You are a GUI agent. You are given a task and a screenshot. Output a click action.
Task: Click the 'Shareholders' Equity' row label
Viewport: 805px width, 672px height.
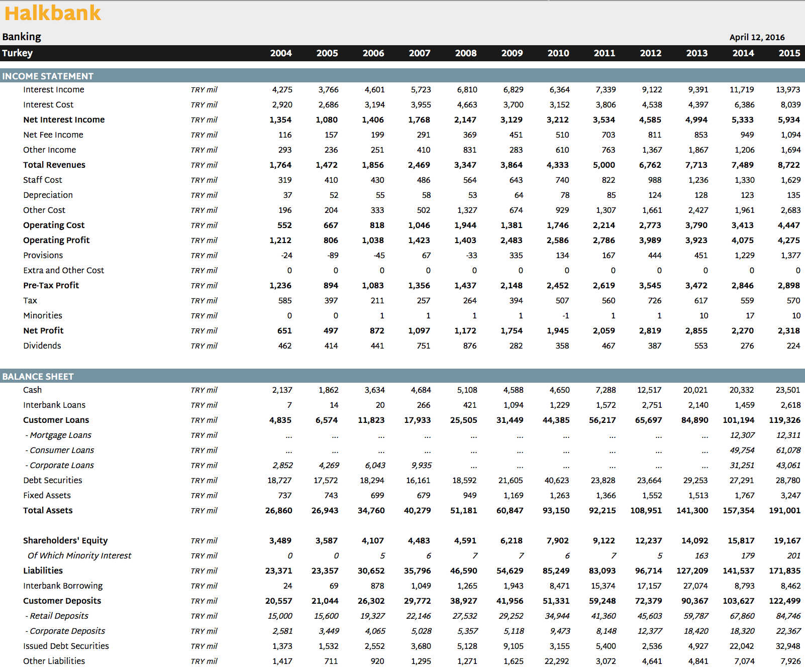65,541
